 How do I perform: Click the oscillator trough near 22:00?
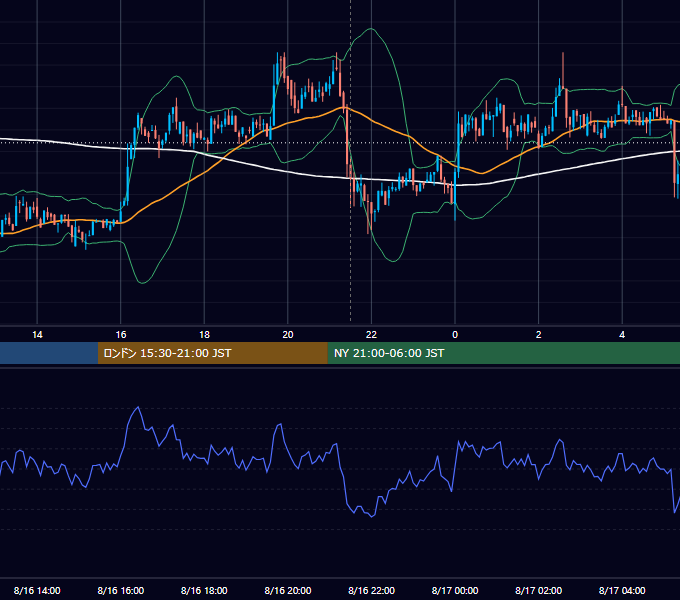pyautogui.click(x=372, y=516)
